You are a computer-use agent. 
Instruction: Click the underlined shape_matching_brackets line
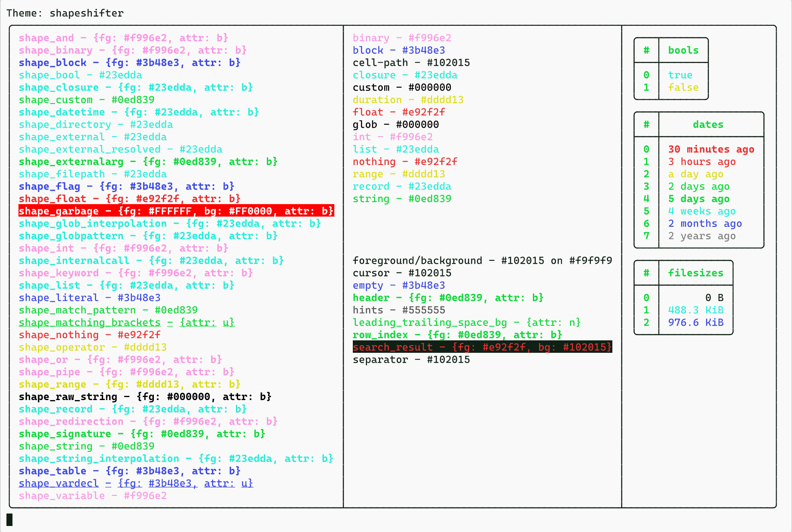tap(127, 323)
